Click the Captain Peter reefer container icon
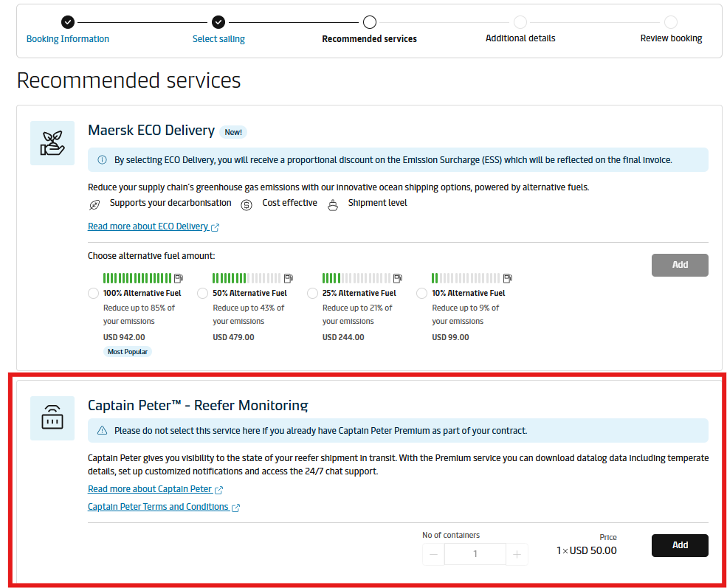The height and width of the screenshot is (588, 727). (x=52, y=418)
